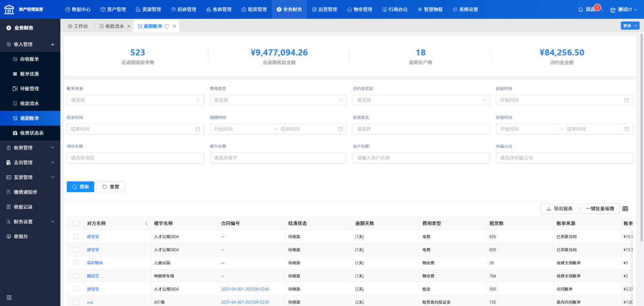Viewport: 644px width, 306px height.
Task: Check the 邵莹莹 租金 row checkbox
Action: tap(76, 289)
